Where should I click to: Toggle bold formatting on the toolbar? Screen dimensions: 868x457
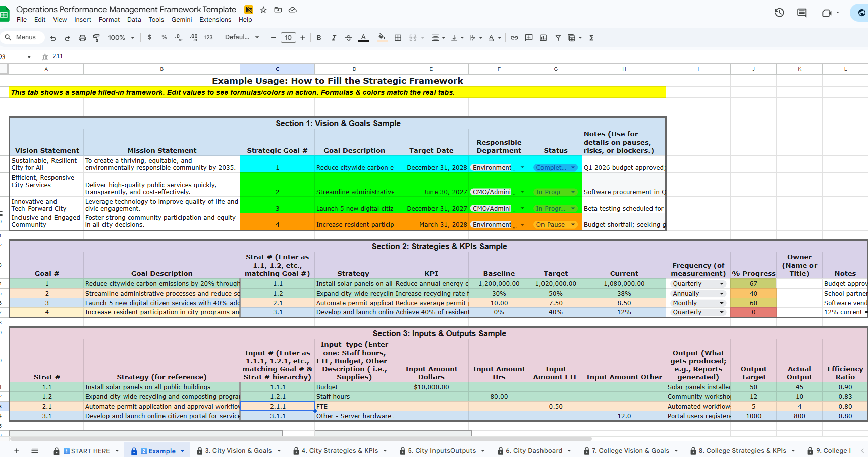(319, 37)
